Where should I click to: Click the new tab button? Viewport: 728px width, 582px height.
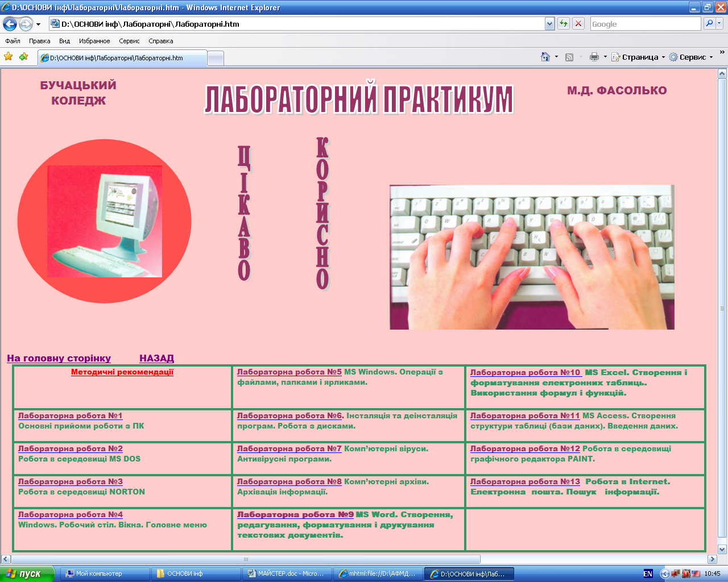(x=216, y=58)
